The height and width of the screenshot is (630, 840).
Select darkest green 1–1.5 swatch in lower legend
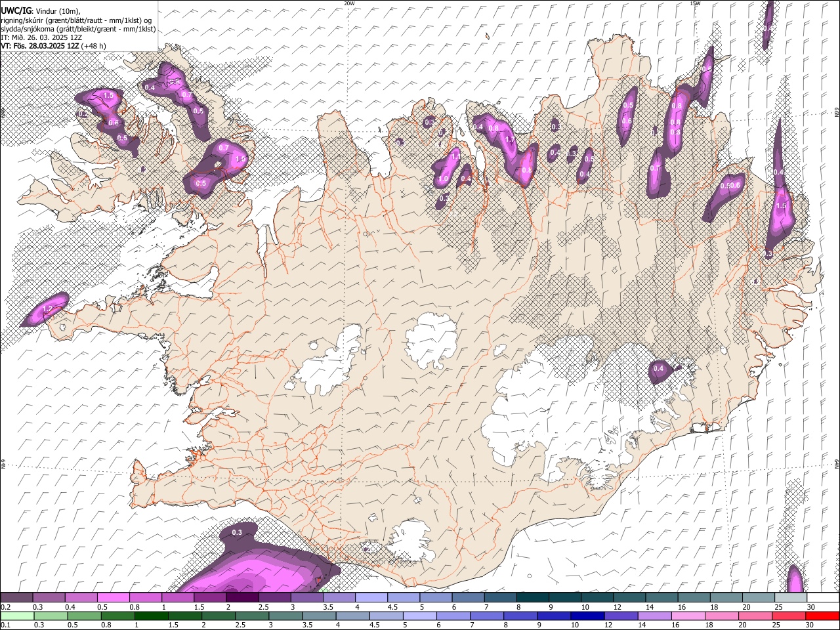[152, 616]
